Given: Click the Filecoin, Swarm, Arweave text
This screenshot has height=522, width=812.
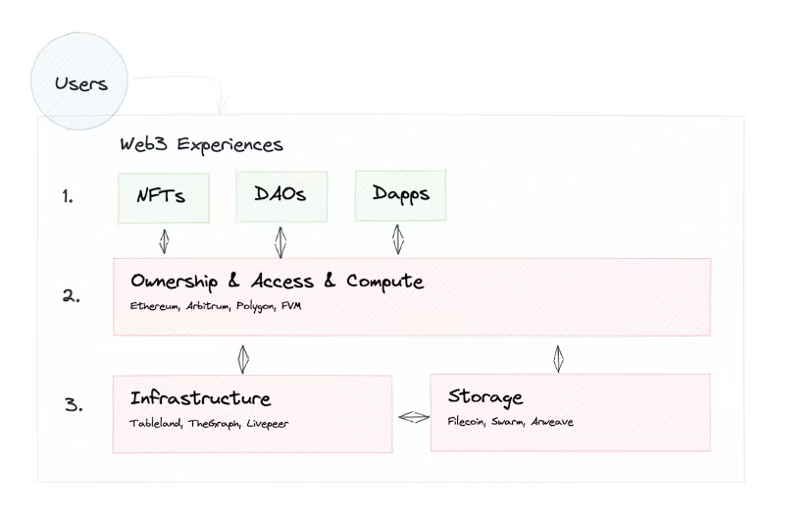Looking at the screenshot, I should click(x=510, y=422).
